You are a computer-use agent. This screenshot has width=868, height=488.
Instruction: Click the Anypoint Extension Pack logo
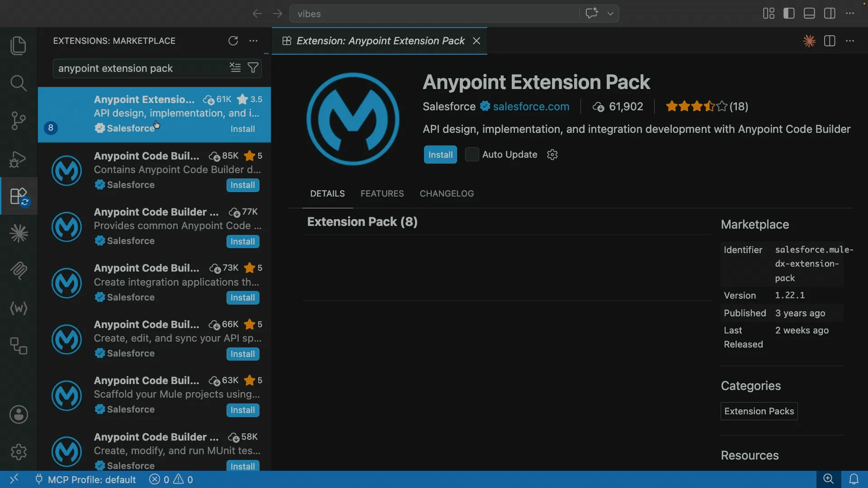(353, 119)
